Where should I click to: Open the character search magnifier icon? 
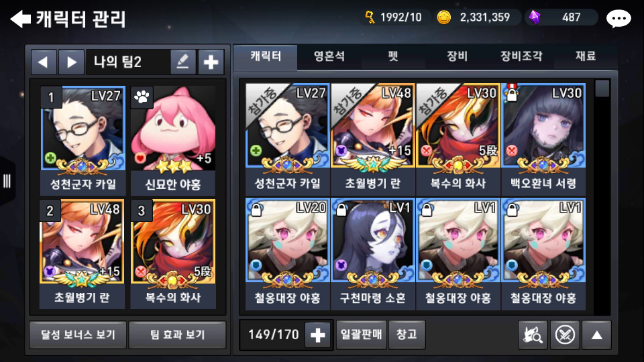point(533,335)
